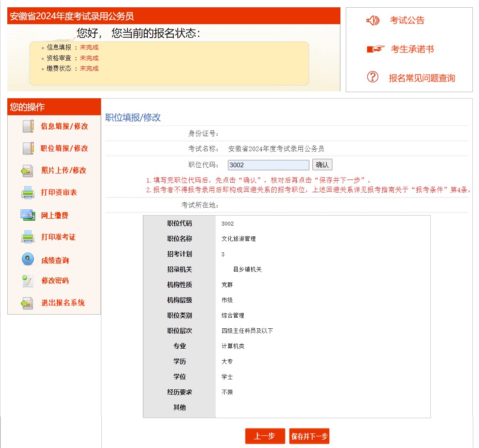Click the photo upload icon beside 照片上传/修改

tap(27, 171)
